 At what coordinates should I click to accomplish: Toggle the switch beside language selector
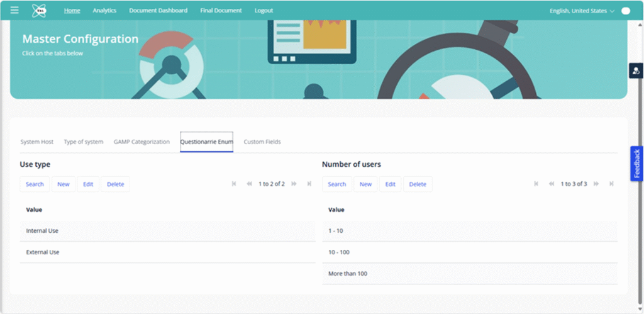(625, 11)
